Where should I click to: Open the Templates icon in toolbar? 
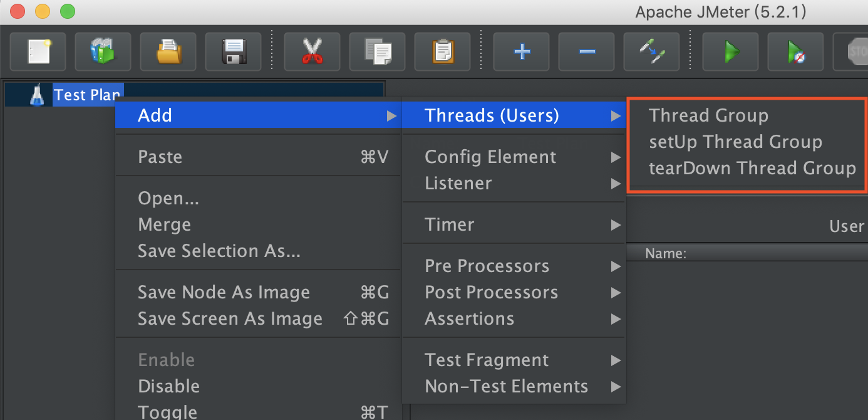[103, 51]
